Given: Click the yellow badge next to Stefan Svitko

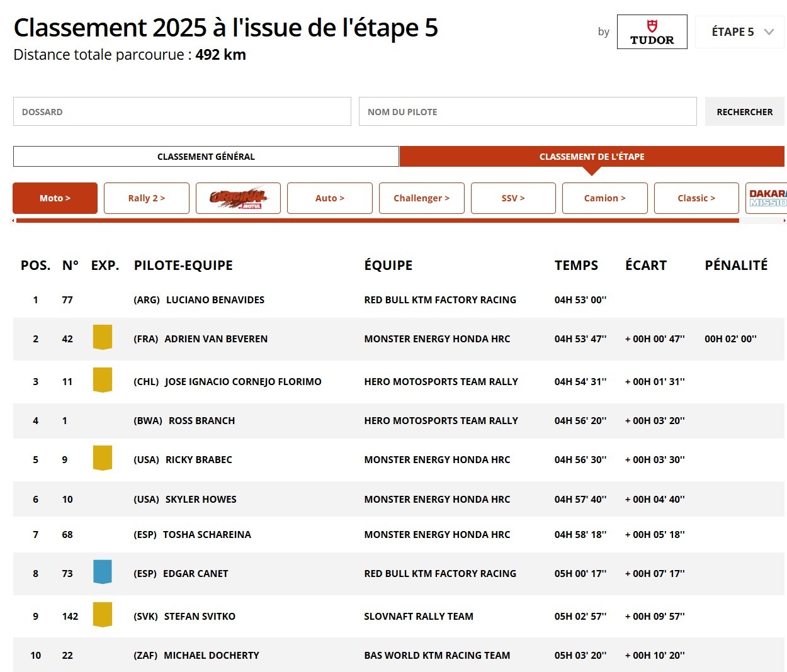Looking at the screenshot, I should [103, 615].
